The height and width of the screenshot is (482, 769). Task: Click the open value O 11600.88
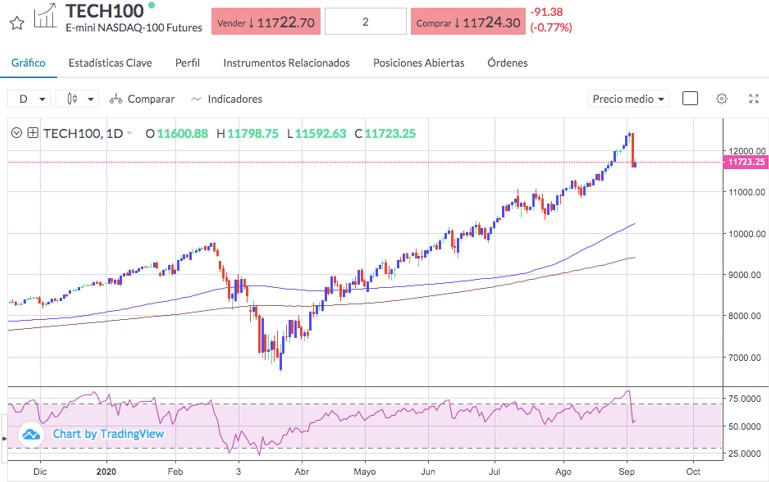(x=177, y=134)
